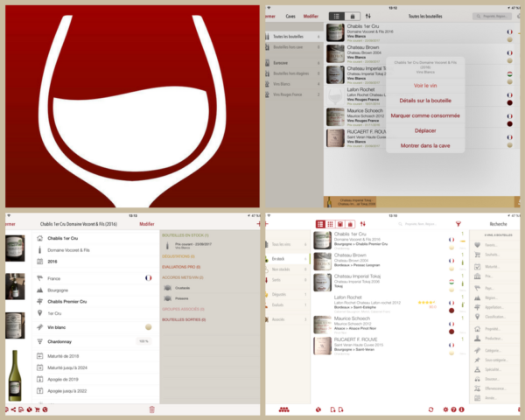This screenshot has width=525, height=420.
Task: Click the 'Vin blanc' color swatch
Action: 149,327
